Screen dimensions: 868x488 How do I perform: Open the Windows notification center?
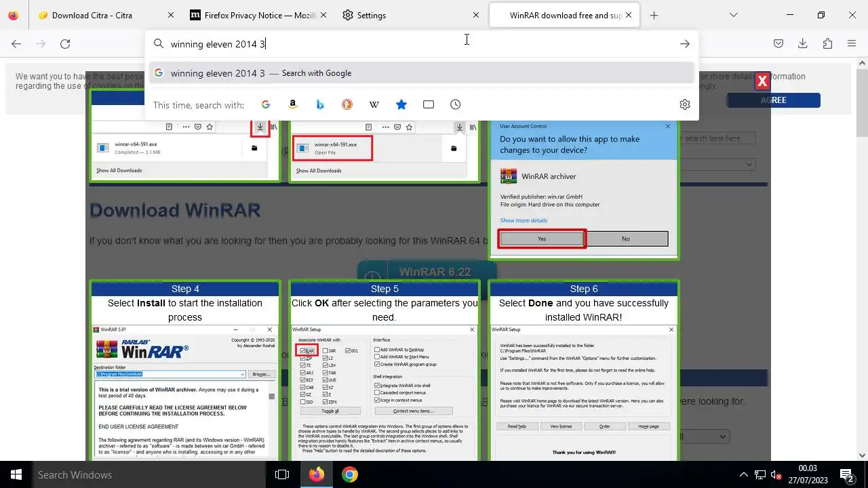coord(846,474)
